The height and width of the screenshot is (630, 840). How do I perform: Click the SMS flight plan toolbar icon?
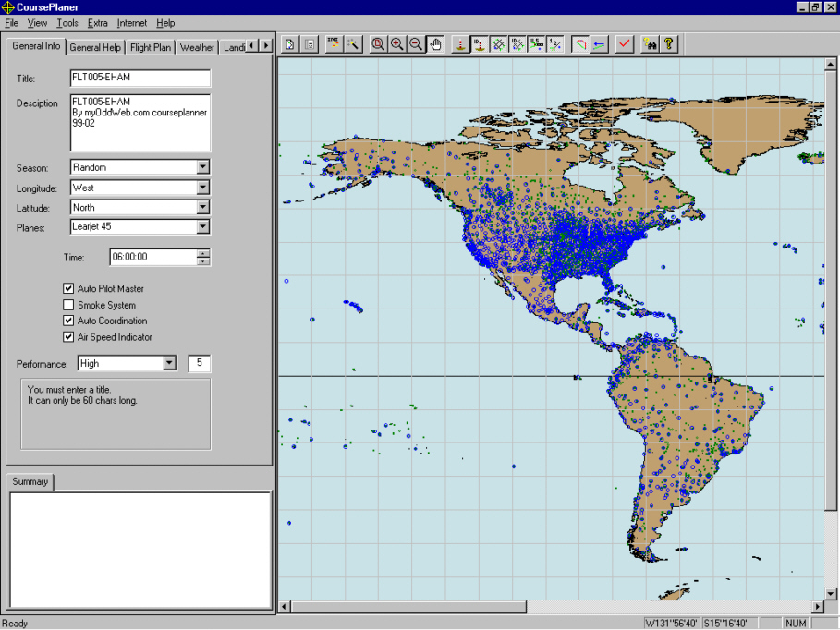(x=335, y=44)
